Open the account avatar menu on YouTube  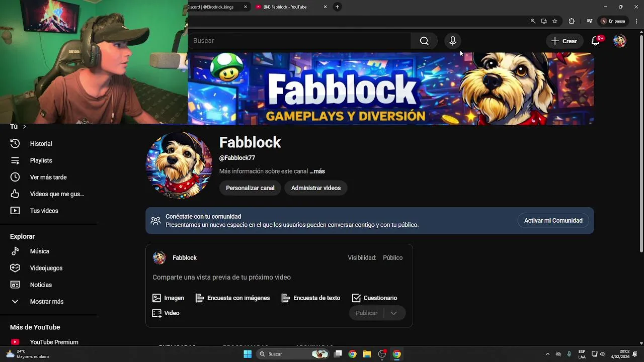619,41
